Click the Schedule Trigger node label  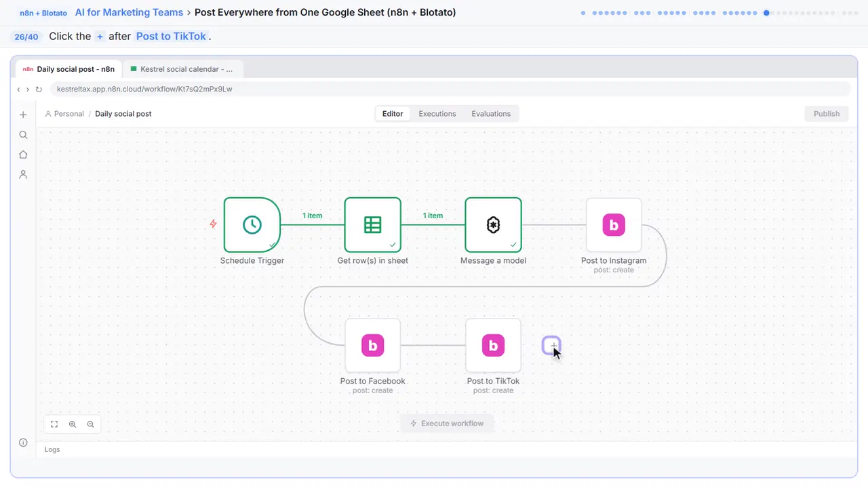[x=252, y=260]
